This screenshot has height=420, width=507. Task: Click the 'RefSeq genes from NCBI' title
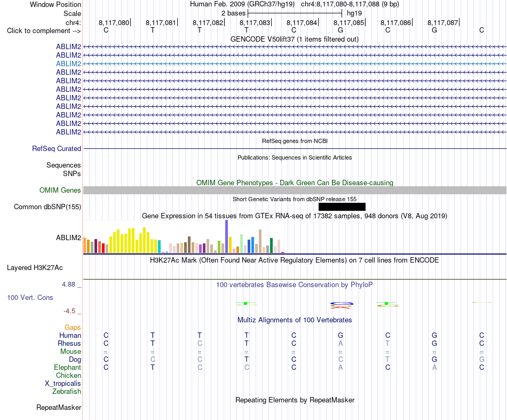point(295,141)
